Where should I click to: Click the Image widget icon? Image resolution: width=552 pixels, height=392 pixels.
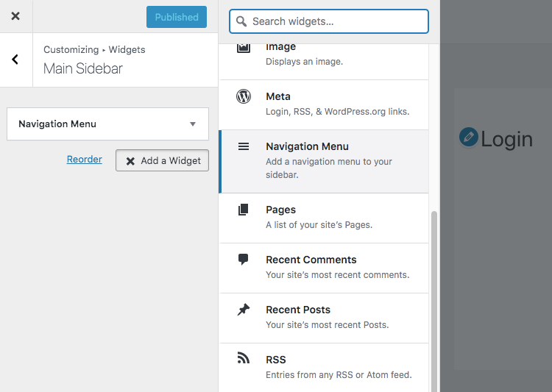(x=244, y=48)
